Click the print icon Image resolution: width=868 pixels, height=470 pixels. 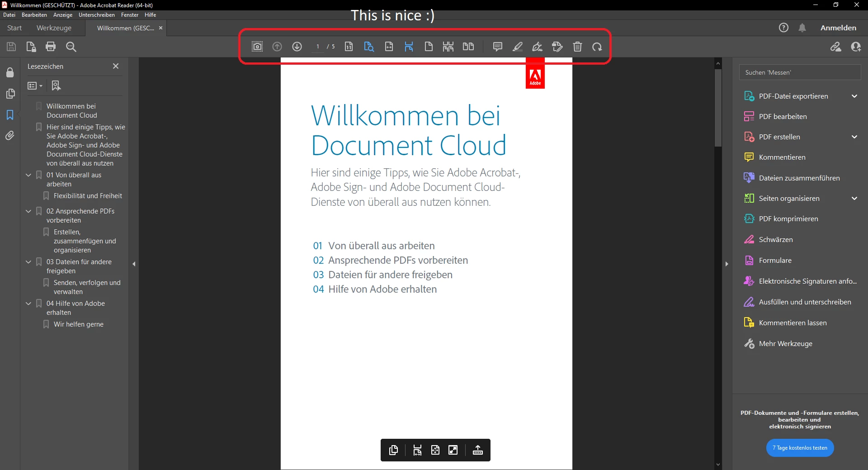tap(51, 47)
